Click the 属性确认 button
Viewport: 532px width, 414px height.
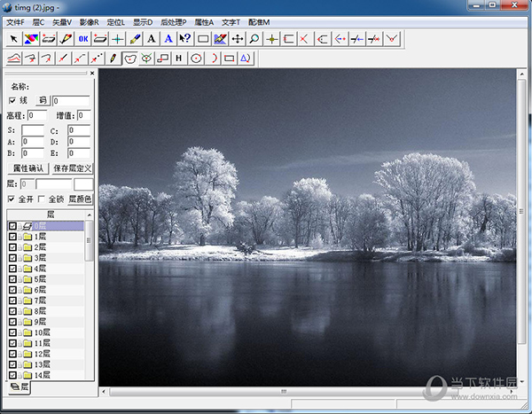[28, 168]
